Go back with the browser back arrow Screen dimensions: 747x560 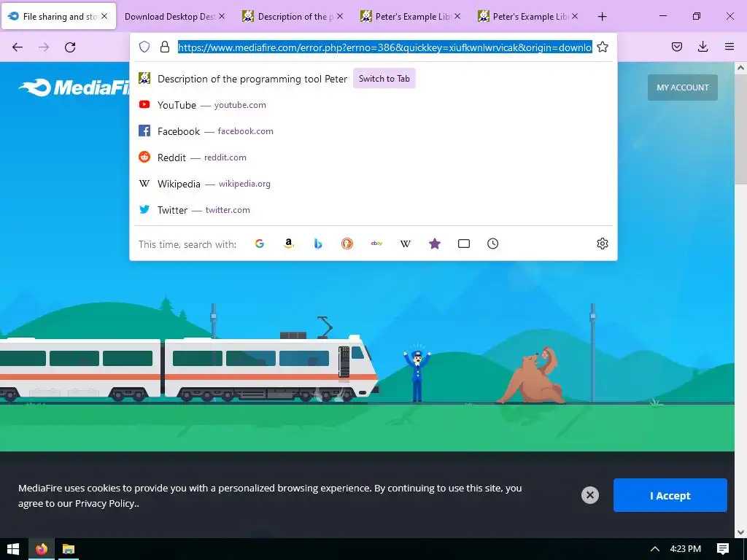click(x=18, y=47)
